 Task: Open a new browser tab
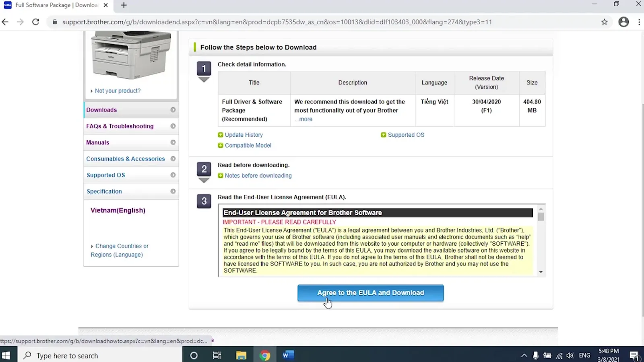click(124, 5)
